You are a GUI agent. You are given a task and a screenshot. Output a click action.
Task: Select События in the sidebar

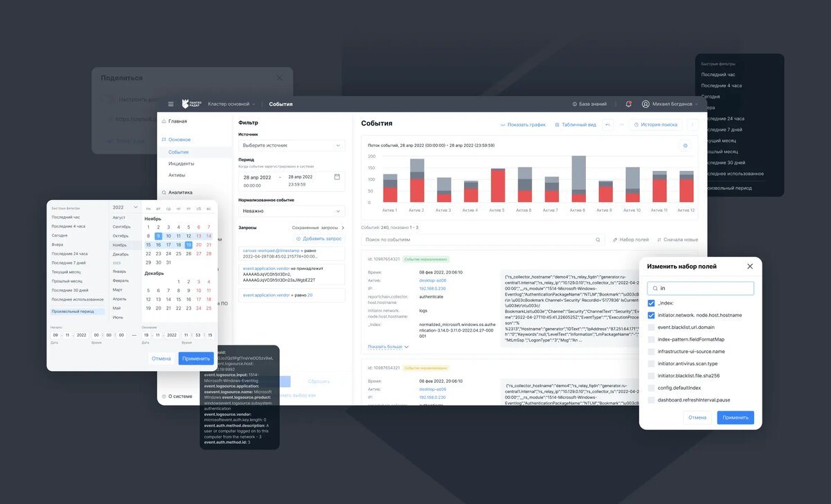tap(179, 152)
